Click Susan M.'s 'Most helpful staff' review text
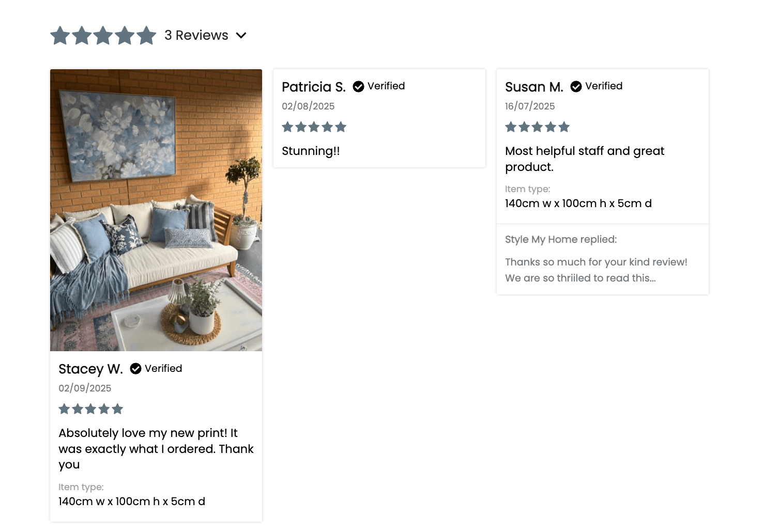764x532 pixels. point(585,159)
